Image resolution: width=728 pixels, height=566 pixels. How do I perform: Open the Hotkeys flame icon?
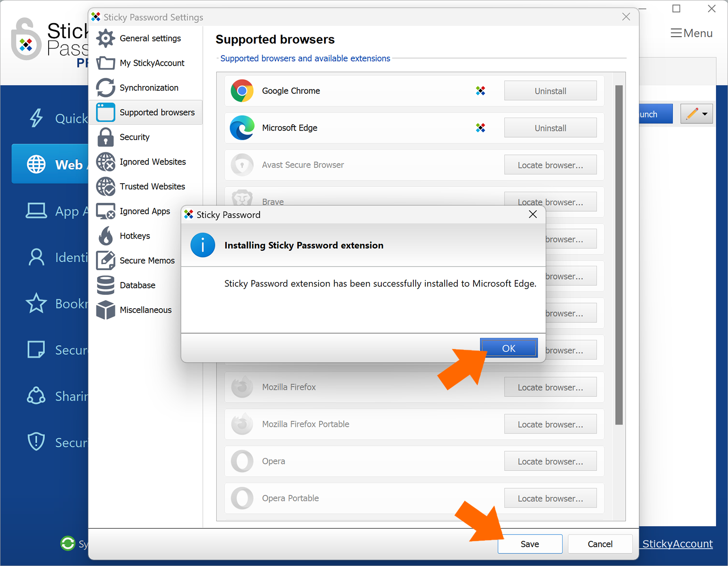[x=106, y=236]
